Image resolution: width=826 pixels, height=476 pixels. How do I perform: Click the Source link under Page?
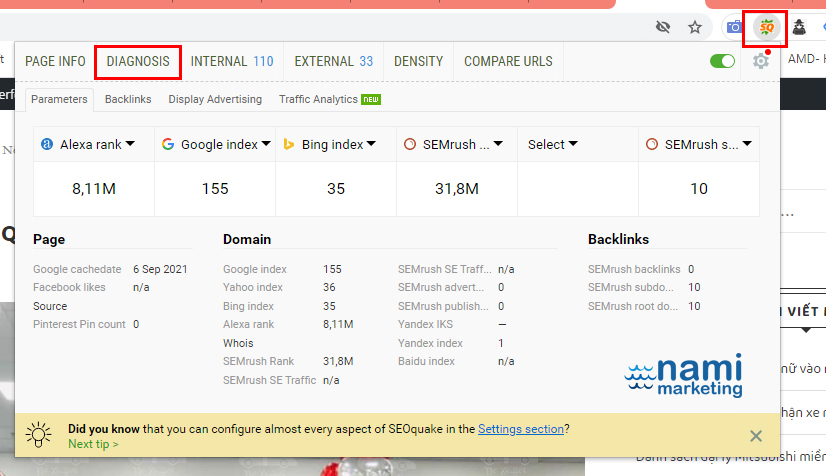click(50, 306)
